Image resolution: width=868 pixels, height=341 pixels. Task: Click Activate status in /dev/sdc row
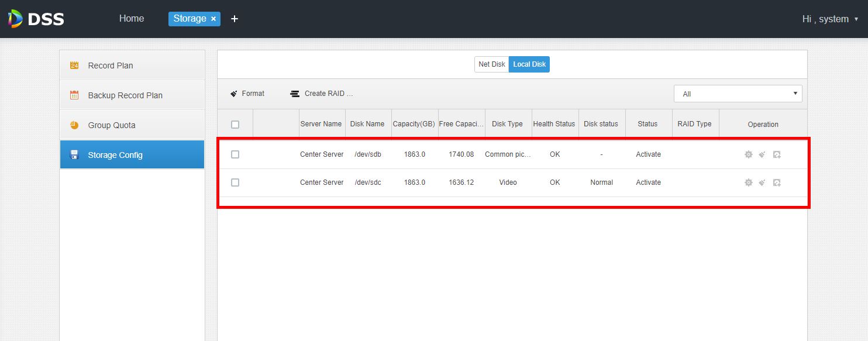649,182
